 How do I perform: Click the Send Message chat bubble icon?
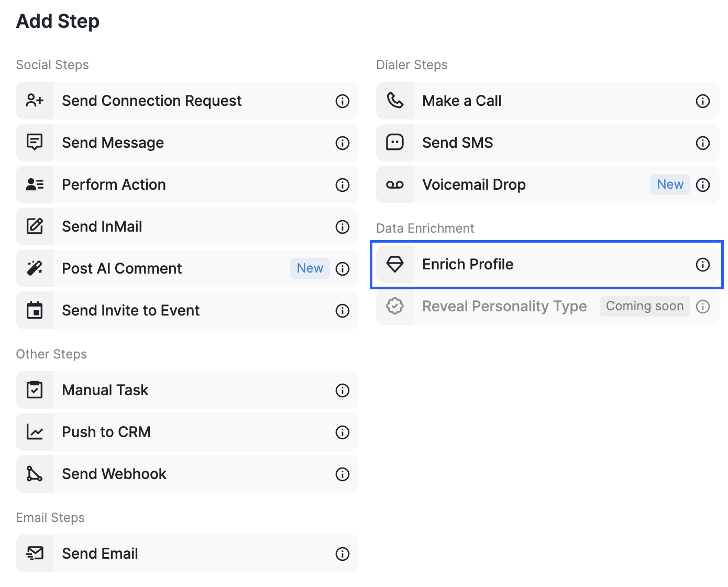(35, 143)
